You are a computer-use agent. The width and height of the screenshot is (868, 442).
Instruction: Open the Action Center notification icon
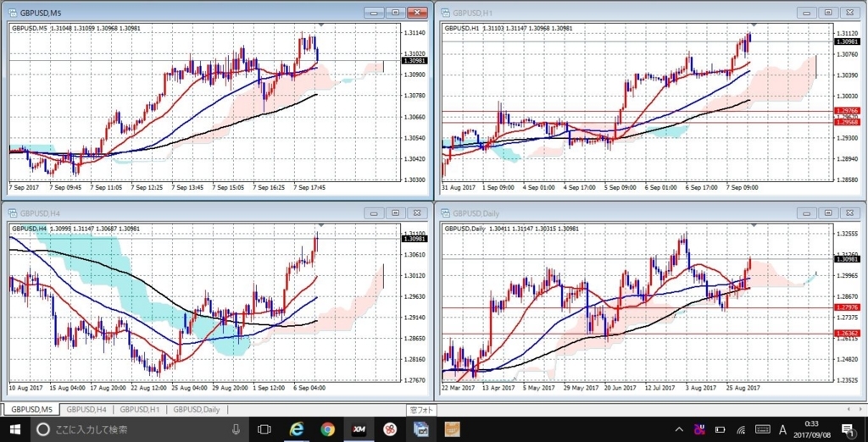(x=848, y=429)
